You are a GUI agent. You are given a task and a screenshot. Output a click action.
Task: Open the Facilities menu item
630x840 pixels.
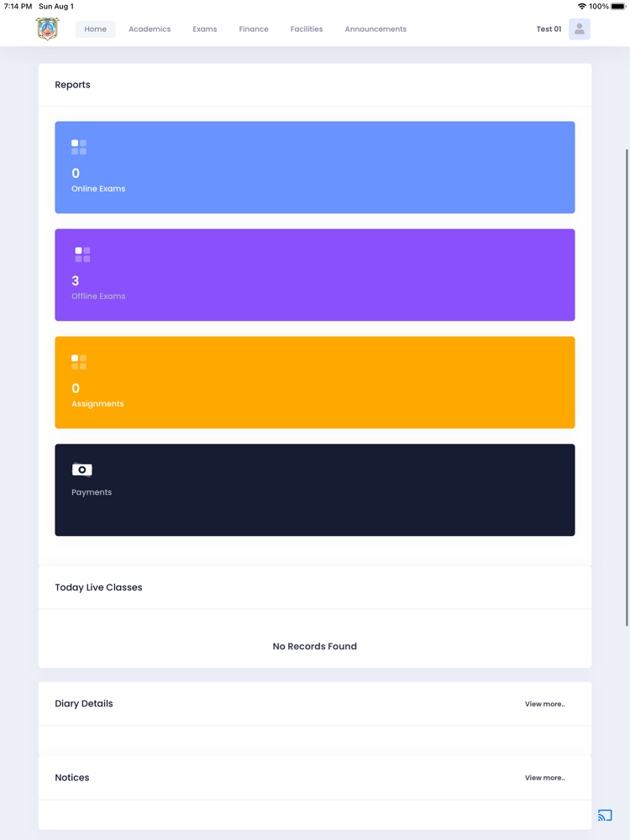tap(307, 29)
